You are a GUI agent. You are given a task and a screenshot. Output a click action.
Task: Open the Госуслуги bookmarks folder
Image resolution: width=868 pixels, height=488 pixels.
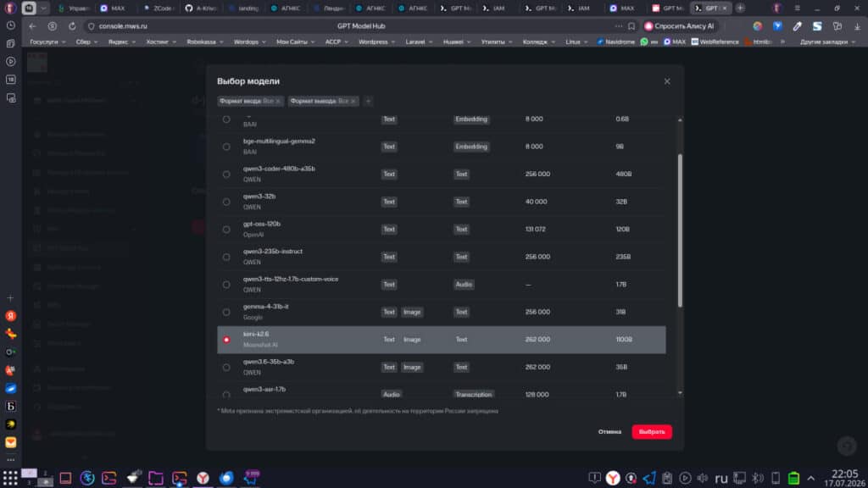[47, 42]
